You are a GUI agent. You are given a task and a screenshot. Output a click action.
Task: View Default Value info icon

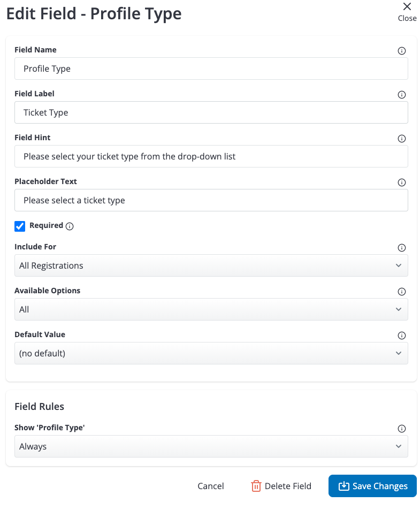401,336
